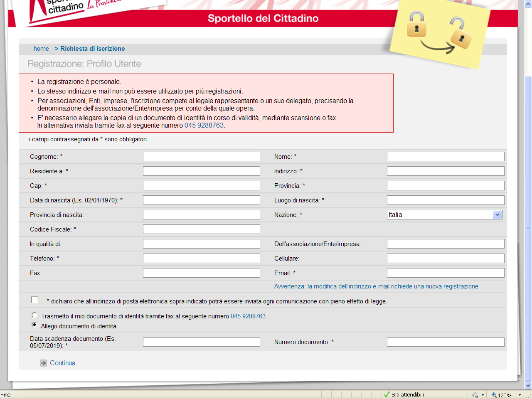The image size is (532, 399).
Task: Click the Continua link
Action: (x=63, y=363)
